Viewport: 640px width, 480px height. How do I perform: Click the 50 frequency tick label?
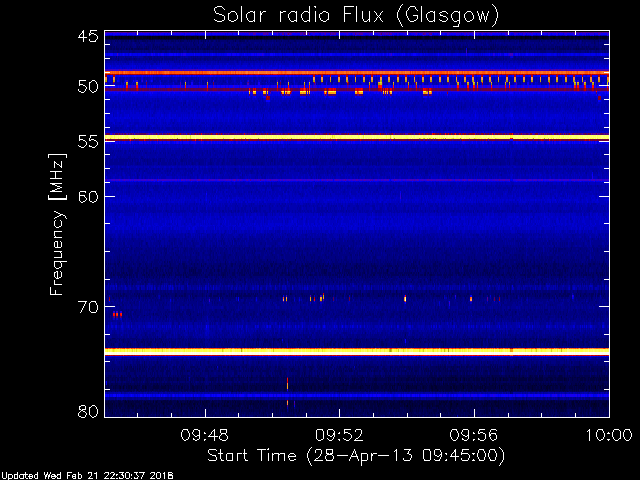pos(88,87)
